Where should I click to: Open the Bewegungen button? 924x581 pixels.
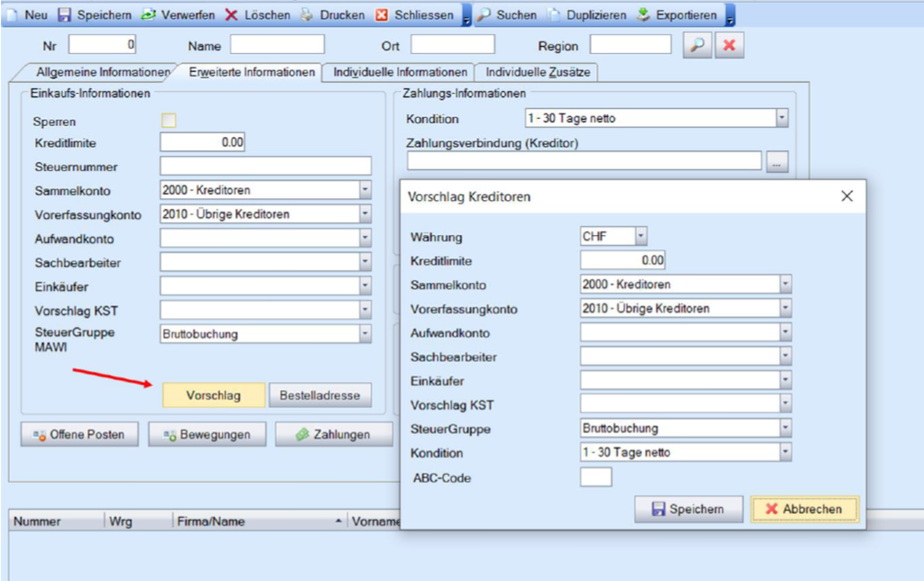(x=207, y=434)
